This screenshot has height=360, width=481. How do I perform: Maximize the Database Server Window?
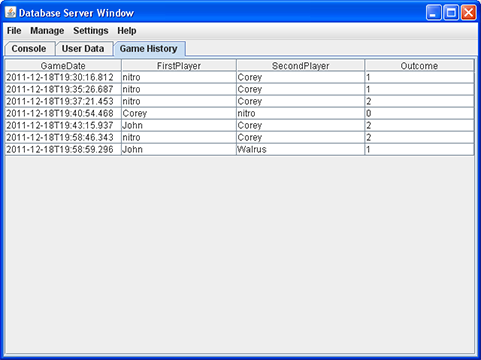pos(451,13)
